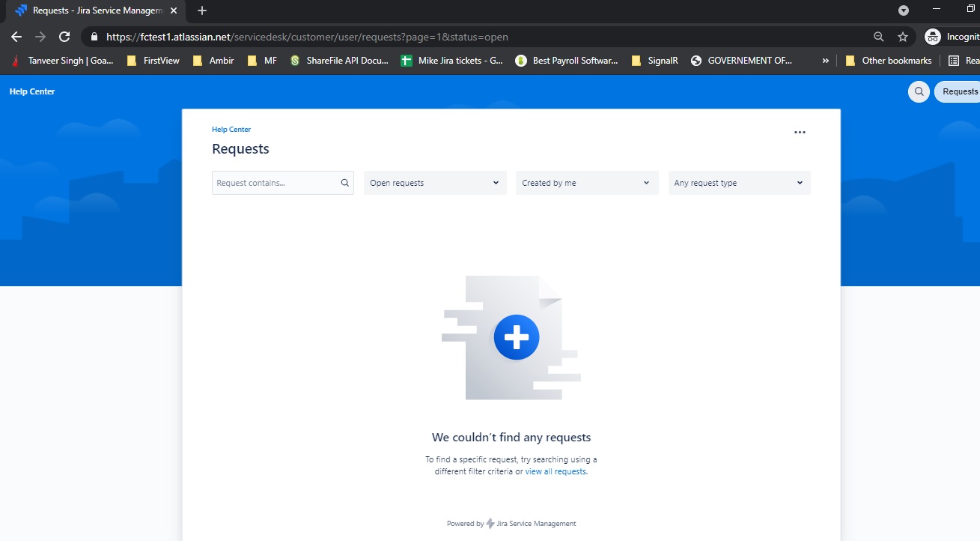Open the SignalR bookmark folder
This screenshot has width=980, height=541.
[655, 61]
